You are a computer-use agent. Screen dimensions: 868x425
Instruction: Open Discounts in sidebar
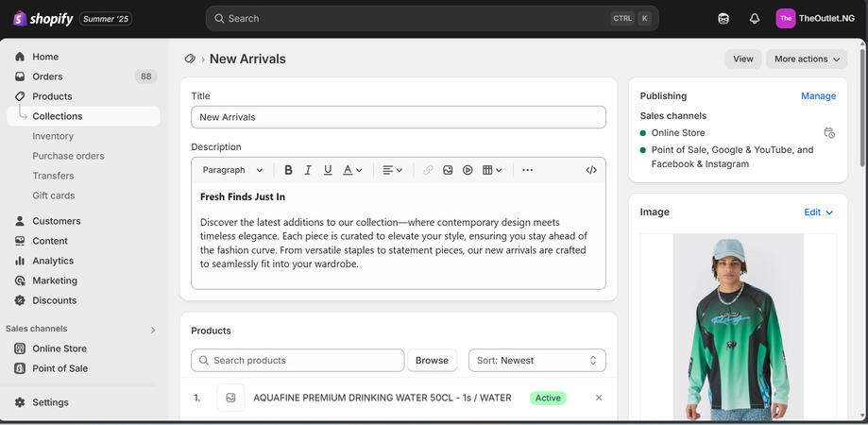[x=54, y=301]
